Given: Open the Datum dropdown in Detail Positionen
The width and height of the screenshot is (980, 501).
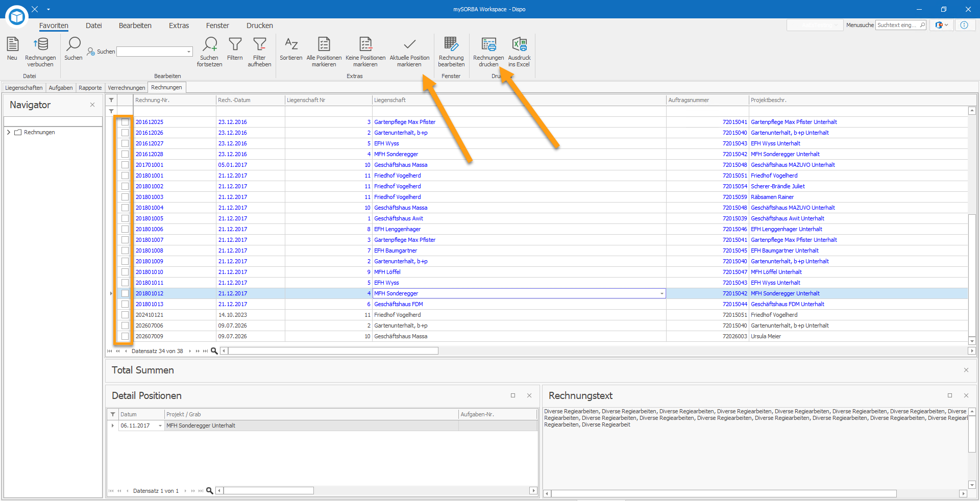Looking at the screenshot, I should [160, 425].
